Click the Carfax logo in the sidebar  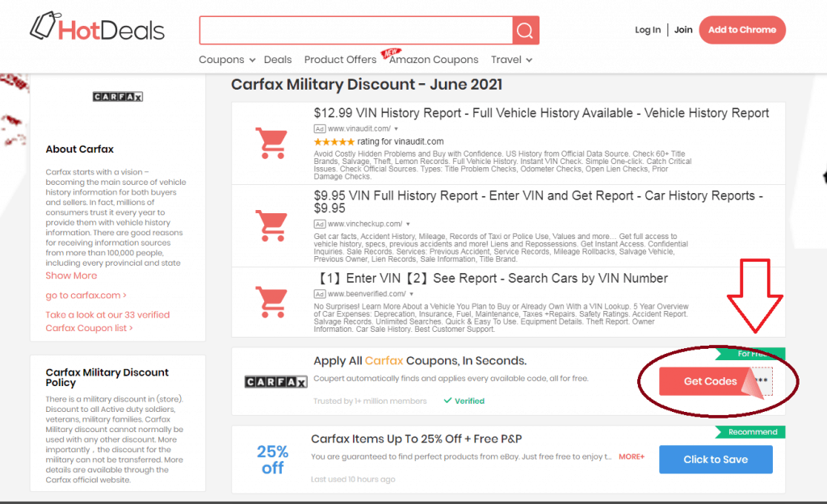118,96
